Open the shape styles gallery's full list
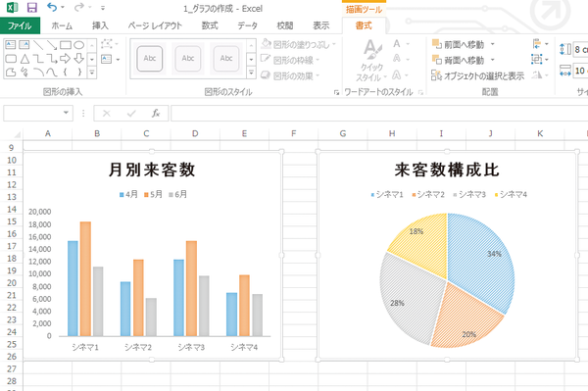 point(251,73)
